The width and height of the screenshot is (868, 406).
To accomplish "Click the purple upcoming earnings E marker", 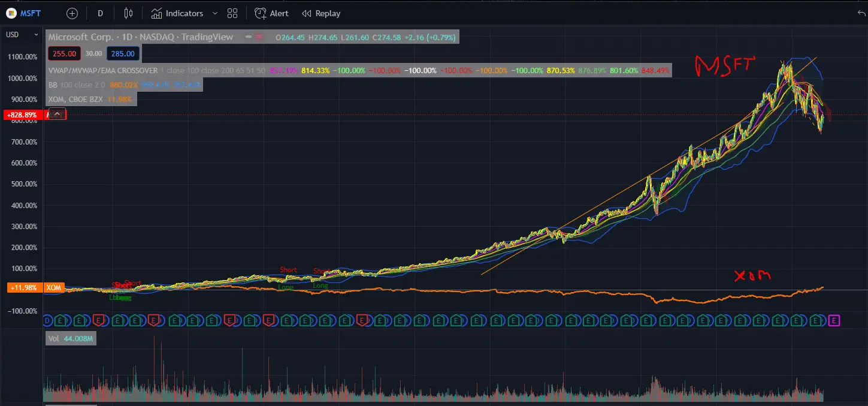I will (x=834, y=321).
